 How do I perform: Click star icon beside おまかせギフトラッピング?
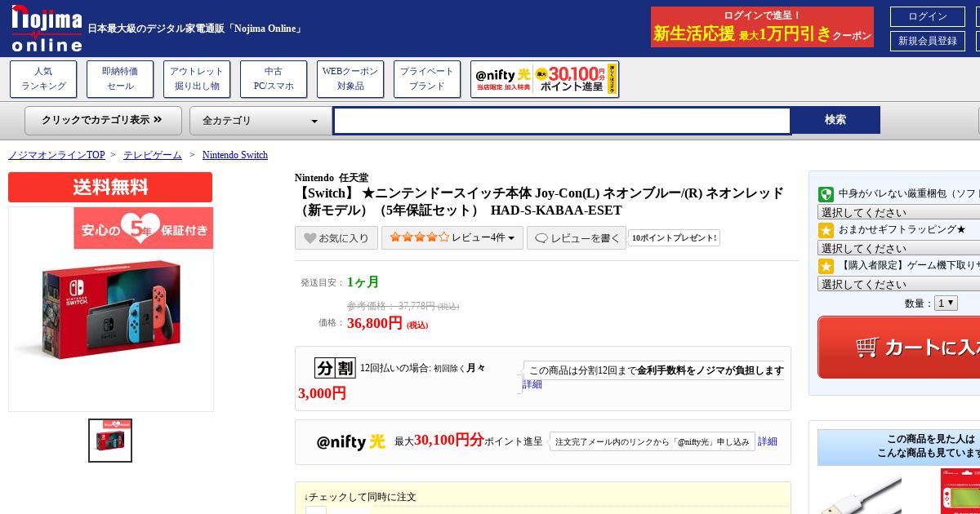pos(826,230)
